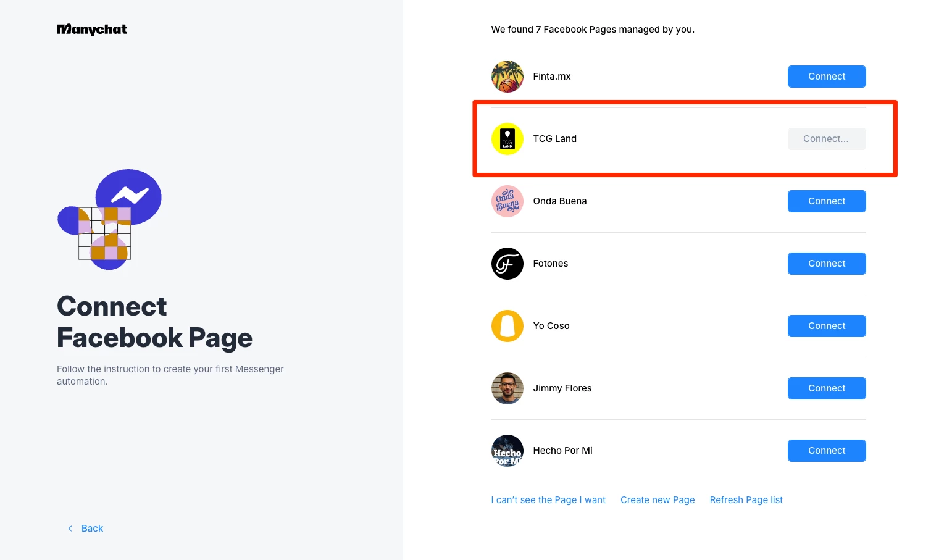The image size is (931, 560).
Task: Connect the Yo Coso page
Action: [827, 326]
